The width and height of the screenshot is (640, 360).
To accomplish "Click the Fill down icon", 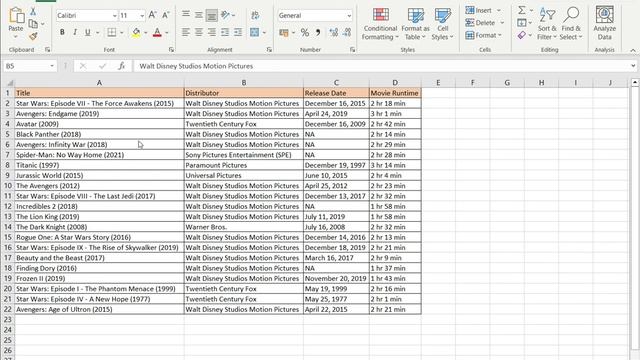I will point(522,23).
